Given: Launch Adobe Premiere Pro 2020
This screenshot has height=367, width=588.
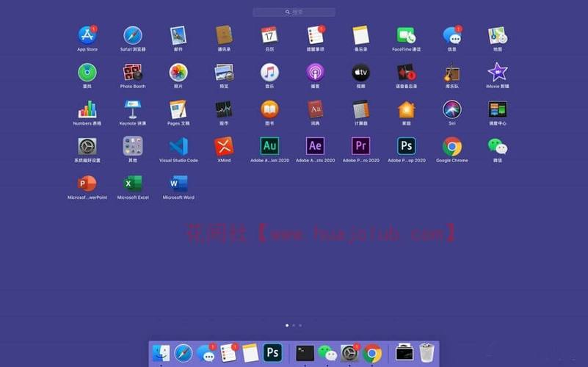Looking at the screenshot, I should point(360,146).
